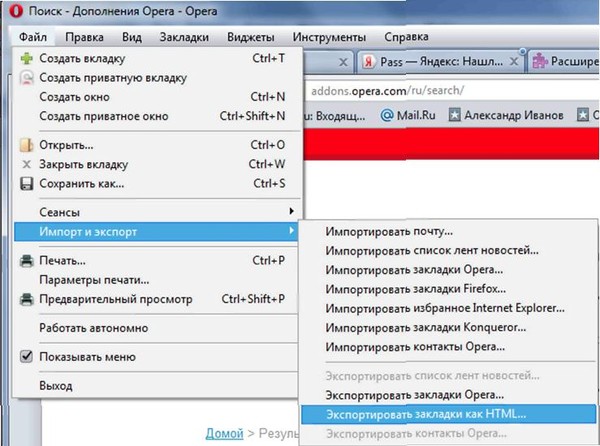Select Создать приватное окно
Viewport: 600px width, 446px height.
pos(157,116)
